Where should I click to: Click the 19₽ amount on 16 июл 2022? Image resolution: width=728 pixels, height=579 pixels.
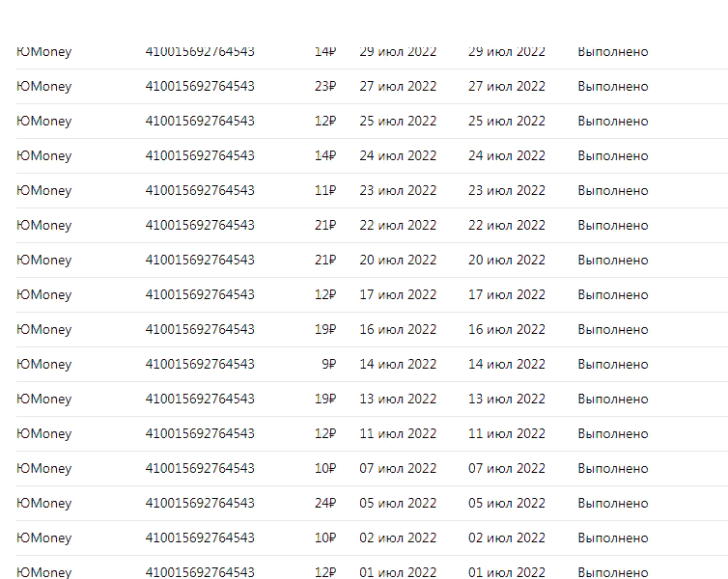[x=325, y=329]
